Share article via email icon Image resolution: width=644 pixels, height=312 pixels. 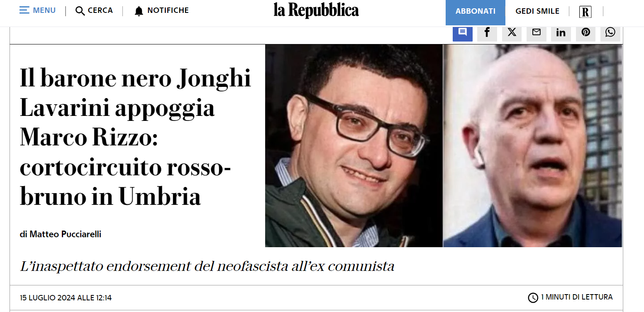[x=537, y=33]
